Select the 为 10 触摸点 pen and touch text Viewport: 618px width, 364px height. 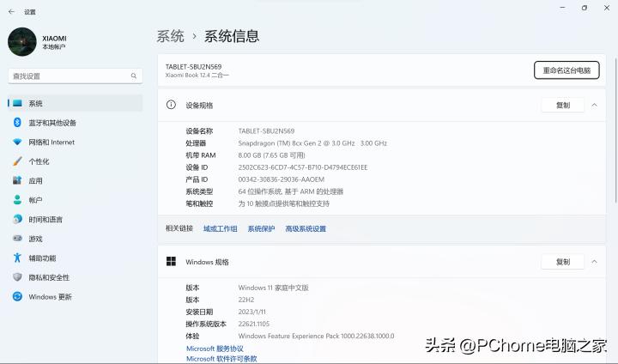(x=284, y=203)
